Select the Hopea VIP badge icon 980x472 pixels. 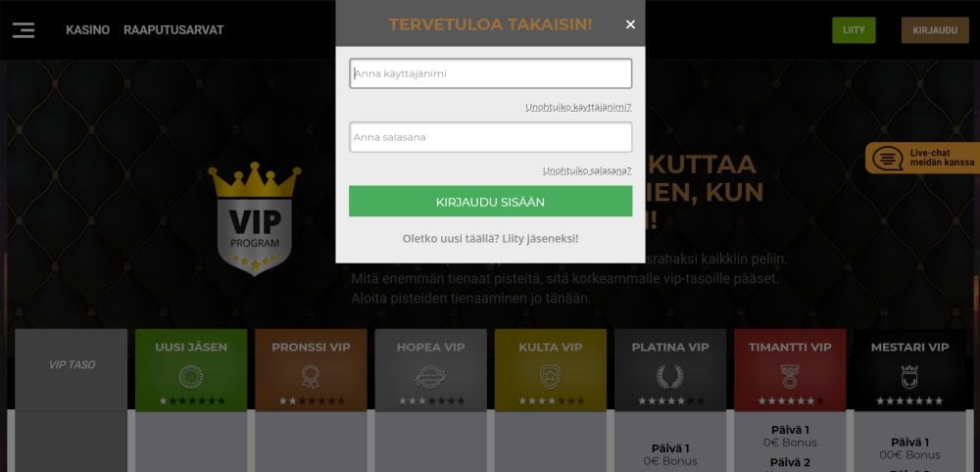430,377
